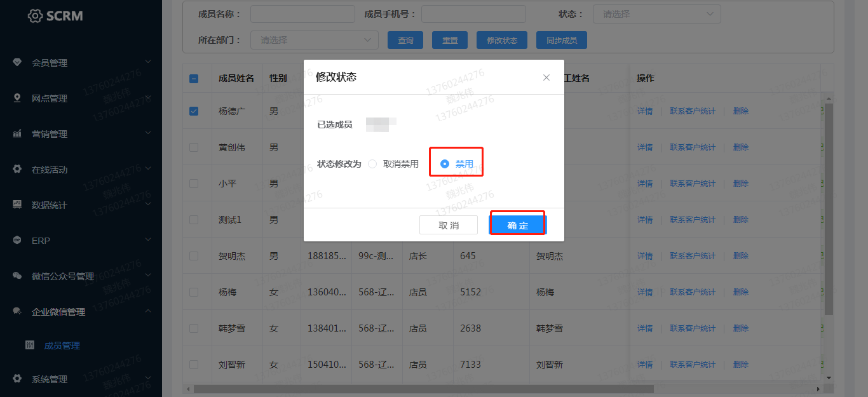Check the 刘智新 row checkbox
868x397 pixels.
pos(194,365)
